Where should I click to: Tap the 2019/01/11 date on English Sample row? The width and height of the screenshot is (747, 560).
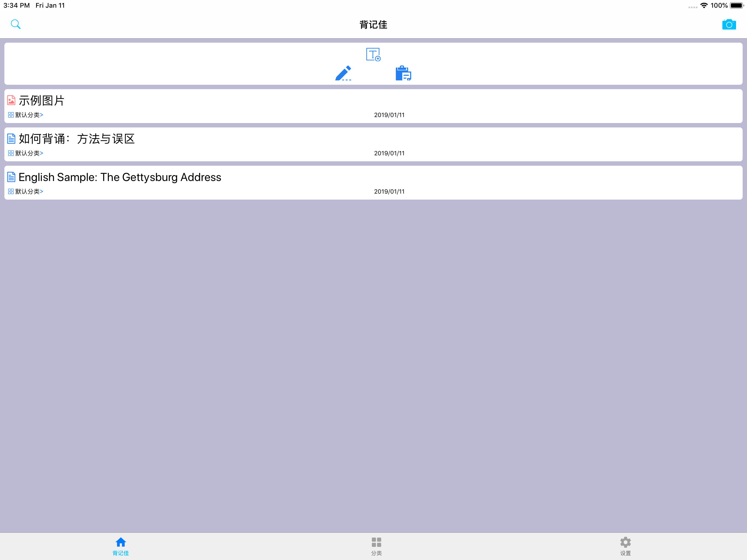(389, 191)
